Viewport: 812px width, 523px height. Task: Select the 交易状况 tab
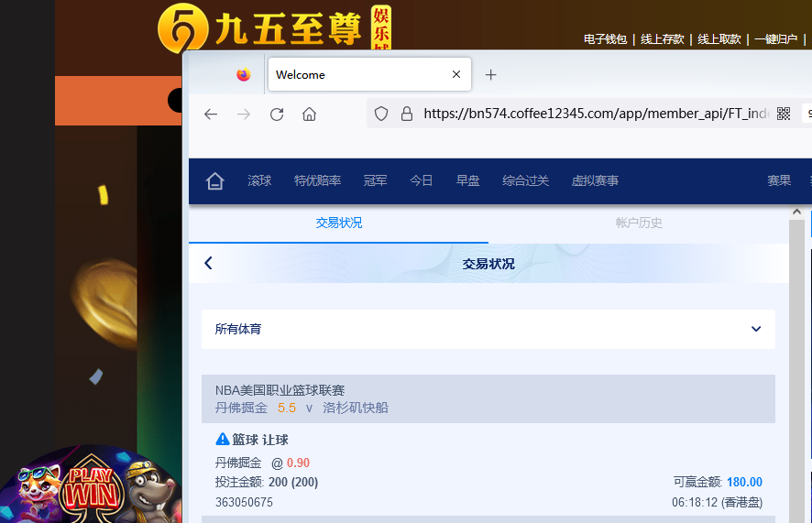pos(338,223)
